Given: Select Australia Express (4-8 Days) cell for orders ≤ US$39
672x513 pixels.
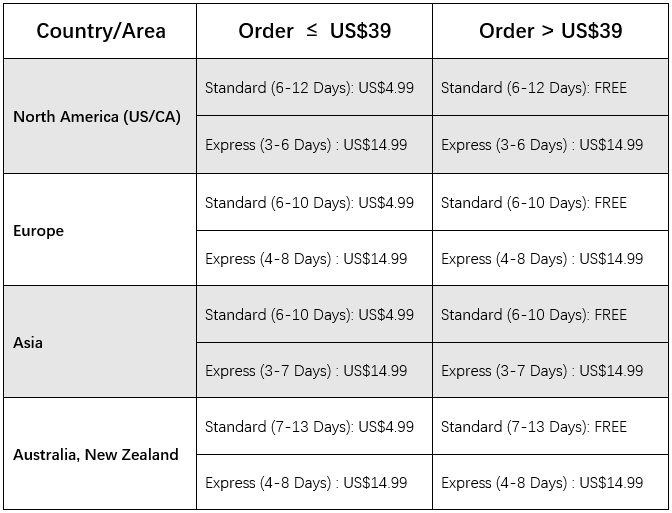Looking at the screenshot, I should click(315, 483).
